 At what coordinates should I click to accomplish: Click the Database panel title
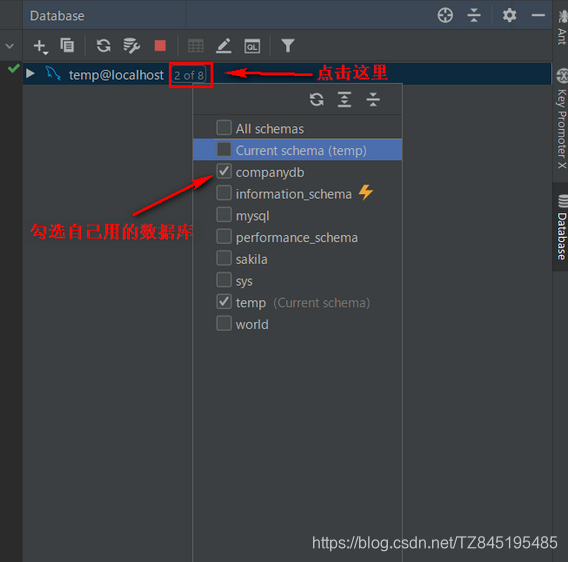tap(57, 16)
